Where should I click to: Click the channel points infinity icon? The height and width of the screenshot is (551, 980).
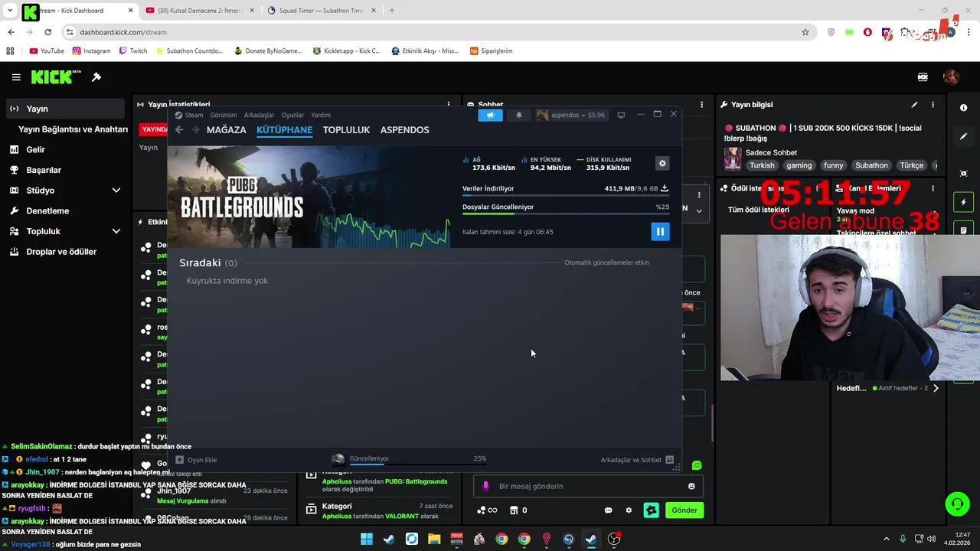(x=487, y=510)
